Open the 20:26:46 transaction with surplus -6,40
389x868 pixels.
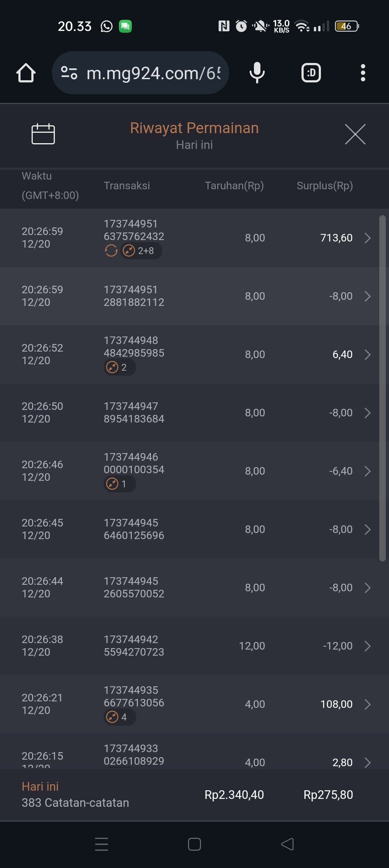pos(367,471)
